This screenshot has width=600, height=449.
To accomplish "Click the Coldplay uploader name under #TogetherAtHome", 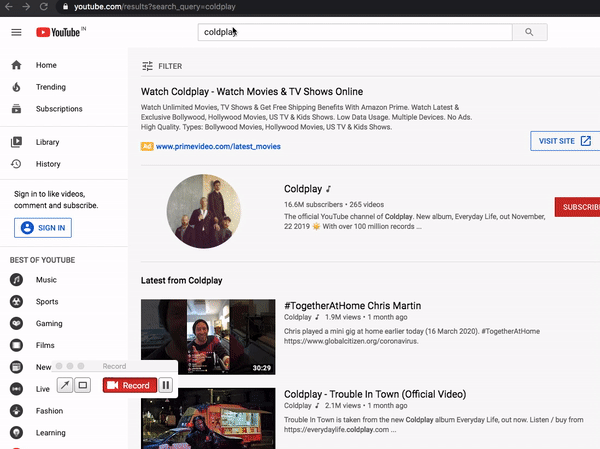I will tap(298, 317).
